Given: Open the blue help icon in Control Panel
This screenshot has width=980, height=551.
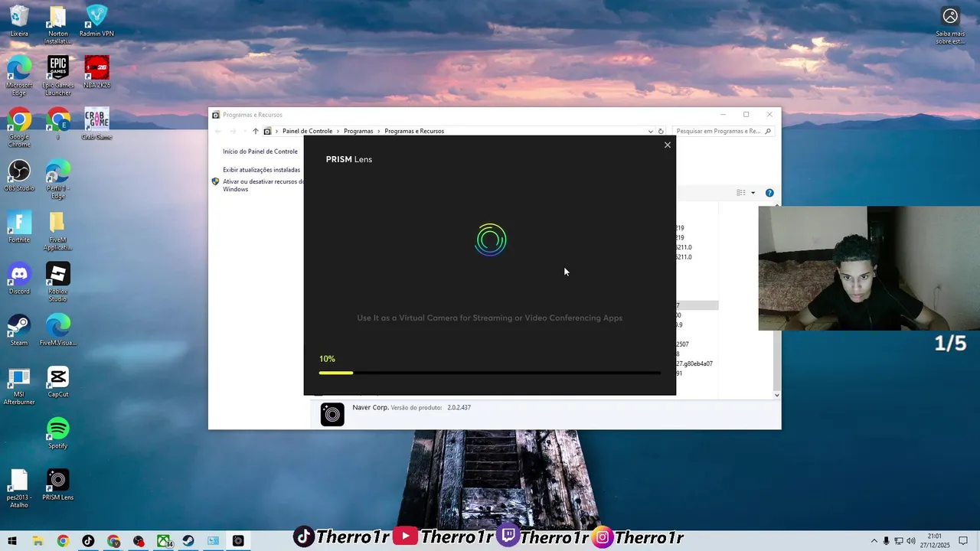Looking at the screenshot, I should [x=769, y=193].
